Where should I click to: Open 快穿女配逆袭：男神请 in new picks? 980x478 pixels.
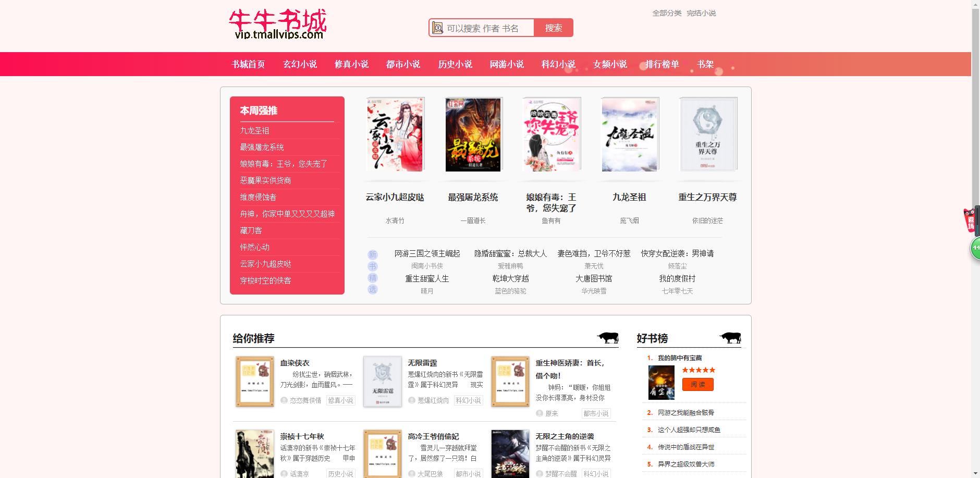(677, 253)
